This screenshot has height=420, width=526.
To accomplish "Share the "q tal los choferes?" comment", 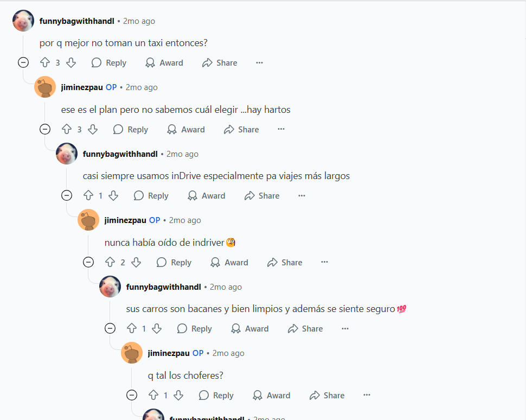I will pyautogui.click(x=327, y=396).
